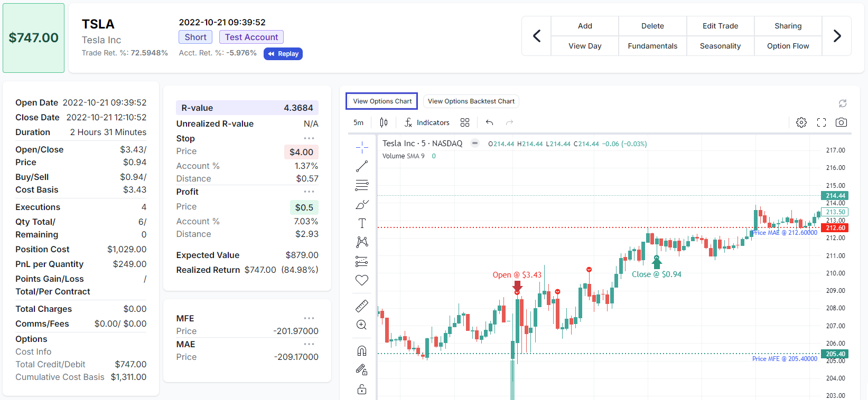Click the Delete trade button
The width and height of the screenshot is (868, 400).
click(653, 26)
